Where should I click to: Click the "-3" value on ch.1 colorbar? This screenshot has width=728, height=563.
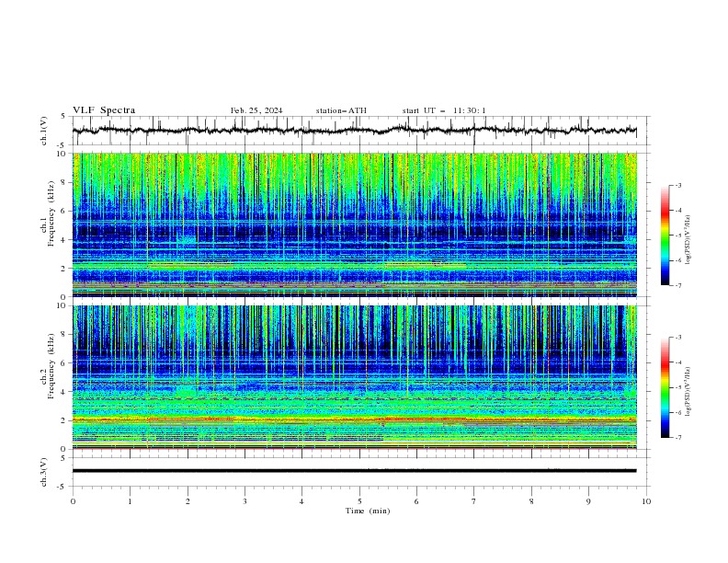[x=677, y=185]
